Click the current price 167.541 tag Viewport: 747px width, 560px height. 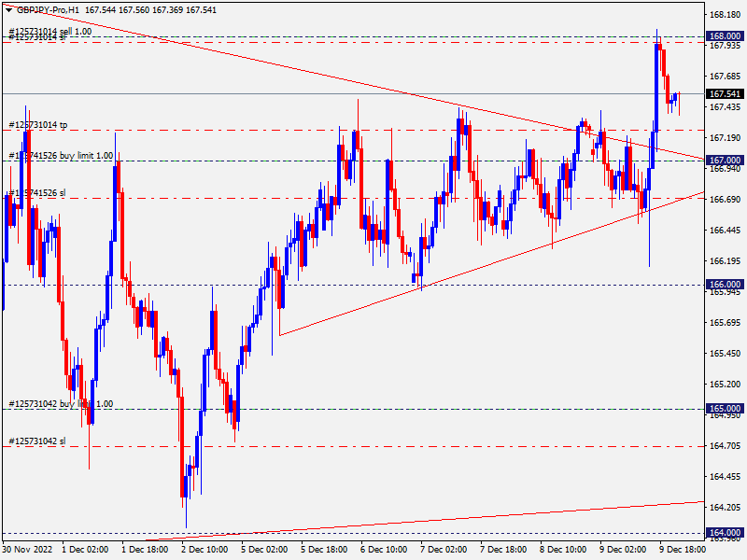[725, 94]
